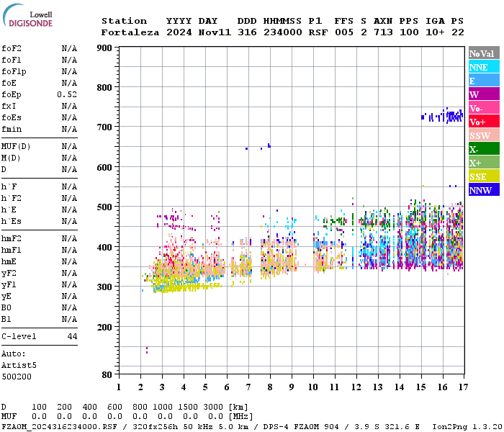Click the isolated purple echo near 150 km
Image resolution: width=504 pixels, height=432 pixels.
tap(147, 351)
